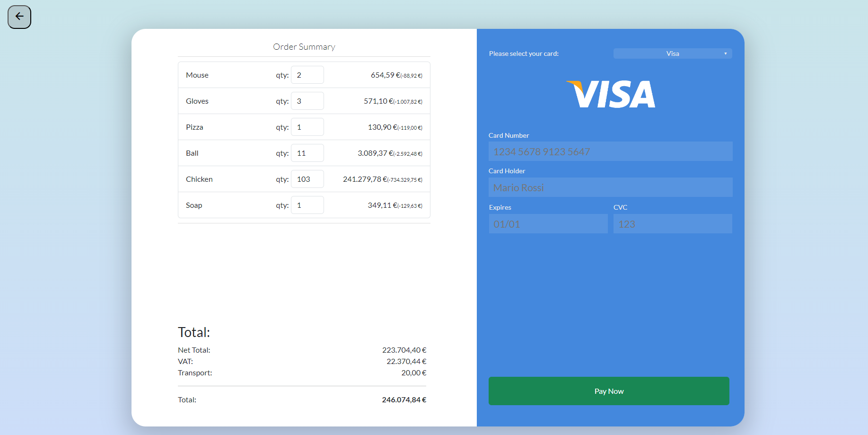Click the CVC input field
Viewport: 868px width, 435px height.
[x=672, y=224]
